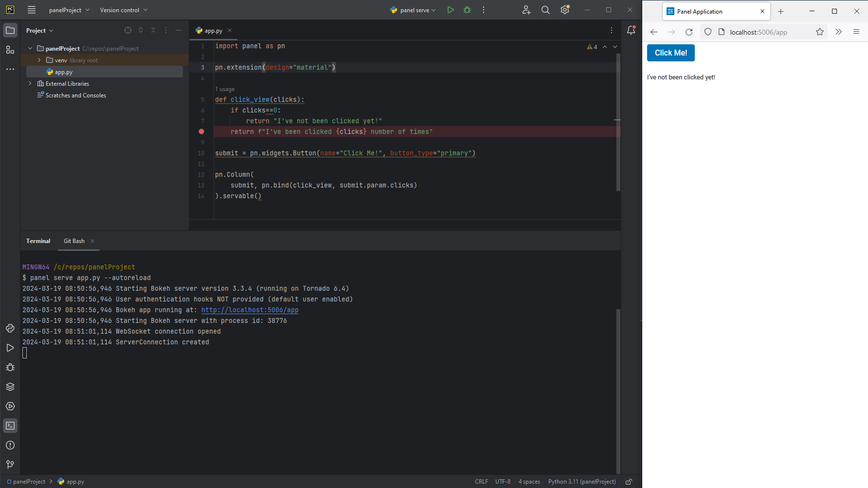The width and height of the screenshot is (868, 488).
Task: Close the Git Bash terminal tab
Action: (x=92, y=241)
